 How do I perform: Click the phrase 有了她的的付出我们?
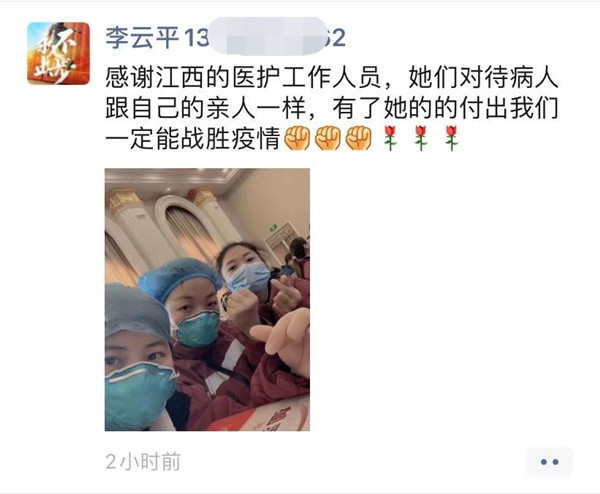(x=446, y=108)
